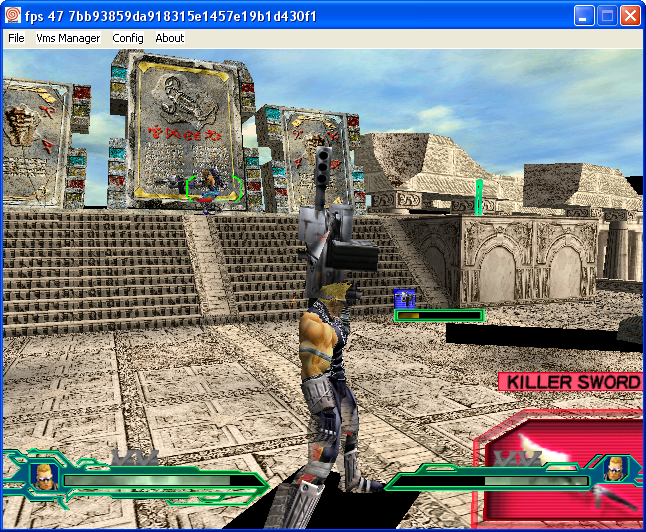Open the Vms Manager menu
646x532 pixels.
point(68,38)
